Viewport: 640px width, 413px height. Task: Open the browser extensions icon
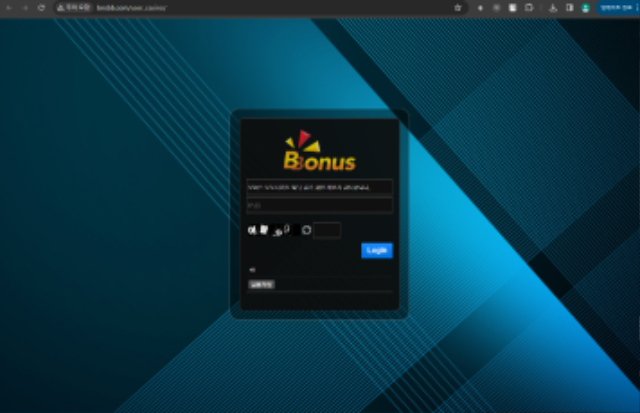(x=529, y=7)
